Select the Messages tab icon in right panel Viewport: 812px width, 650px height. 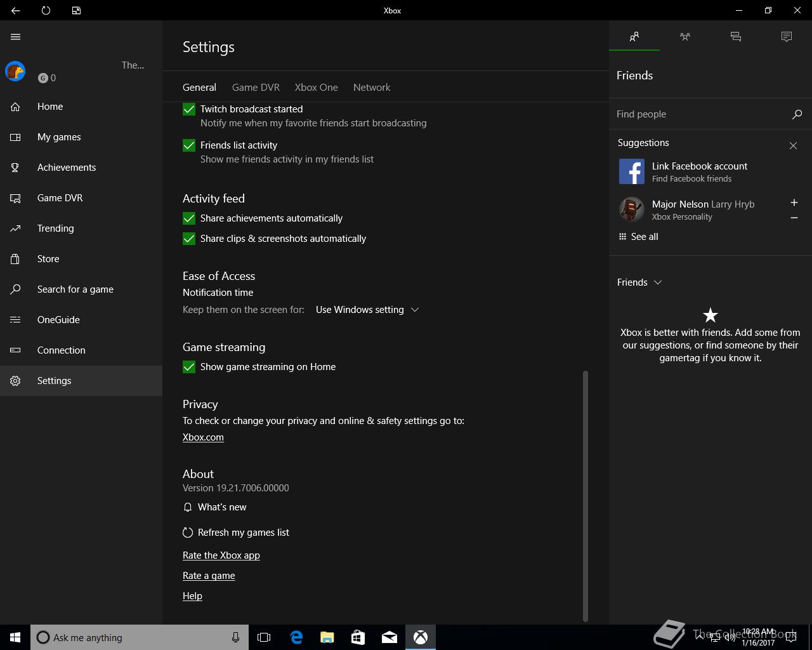pyautogui.click(x=736, y=37)
